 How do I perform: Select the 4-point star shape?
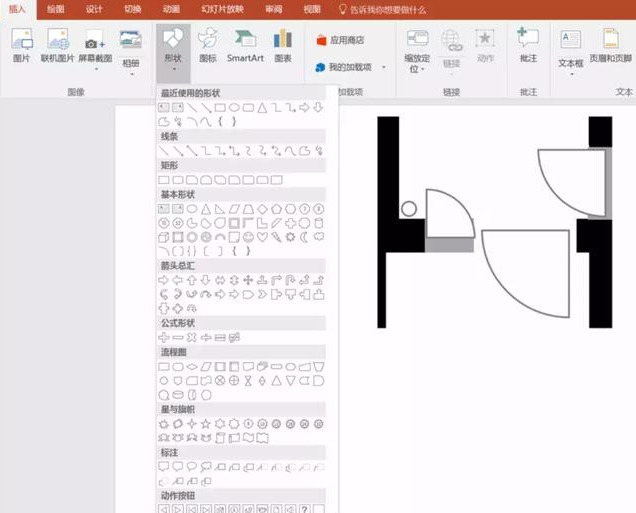pos(192,424)
